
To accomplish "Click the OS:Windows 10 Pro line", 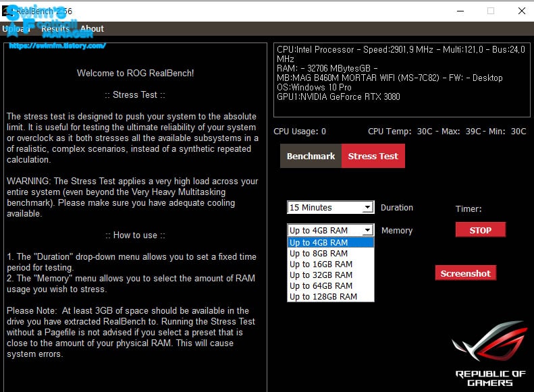I will [314, 88].
